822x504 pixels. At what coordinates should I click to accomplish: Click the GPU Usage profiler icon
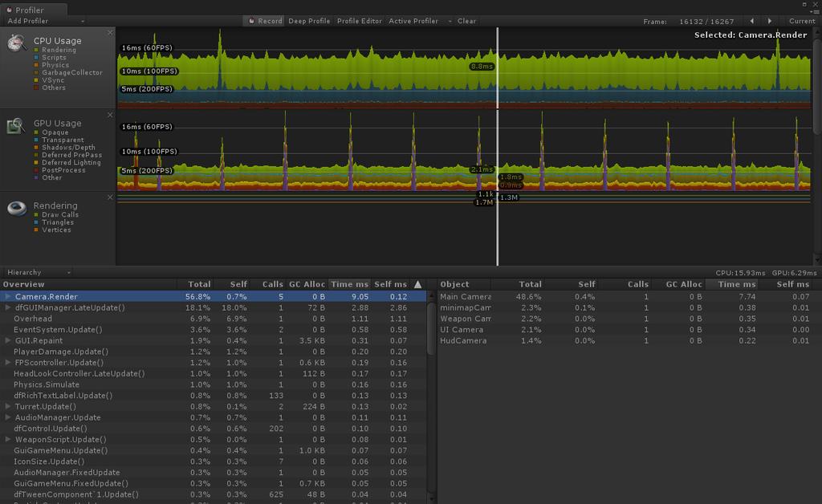point(16,126)
